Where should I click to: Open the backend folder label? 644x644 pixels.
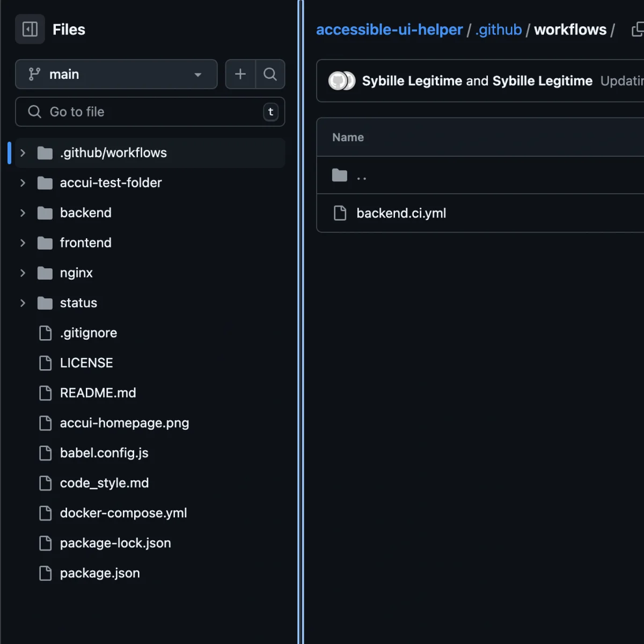coord(86,213)
